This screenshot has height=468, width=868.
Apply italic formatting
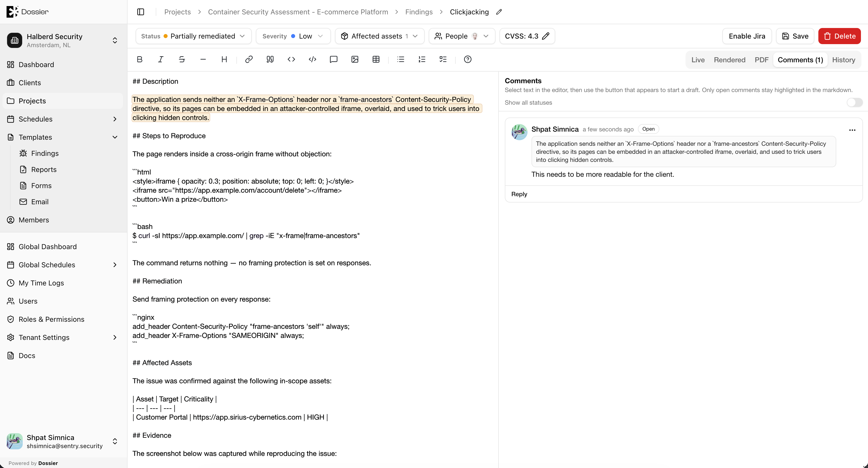(x=161, y=59)
